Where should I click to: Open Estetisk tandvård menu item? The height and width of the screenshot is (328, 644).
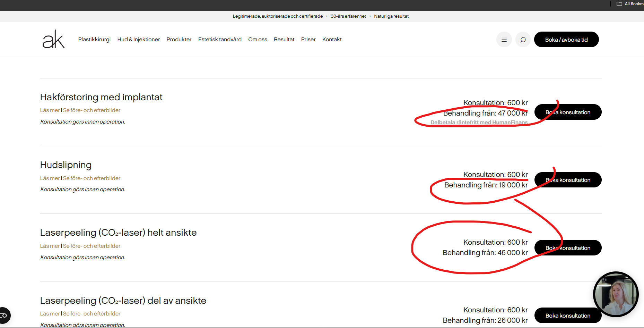[220, 40]
